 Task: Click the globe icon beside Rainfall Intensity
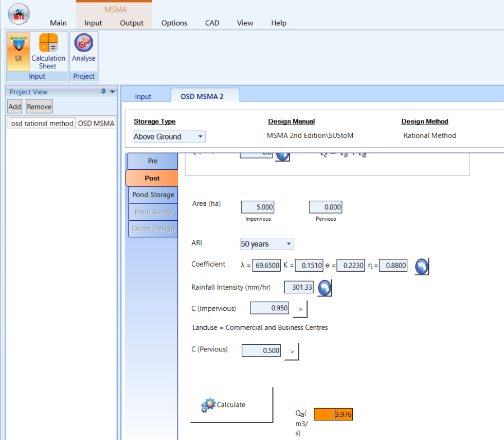[324, 288]
